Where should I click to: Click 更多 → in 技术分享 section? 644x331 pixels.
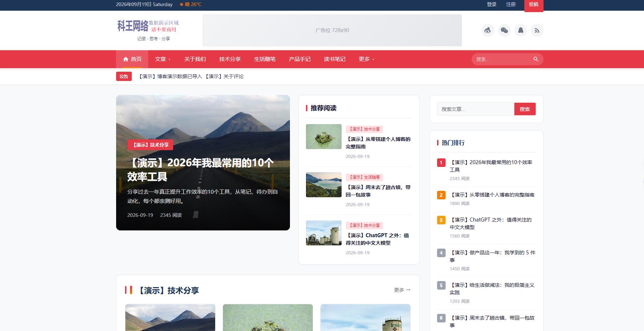(402, 290)
